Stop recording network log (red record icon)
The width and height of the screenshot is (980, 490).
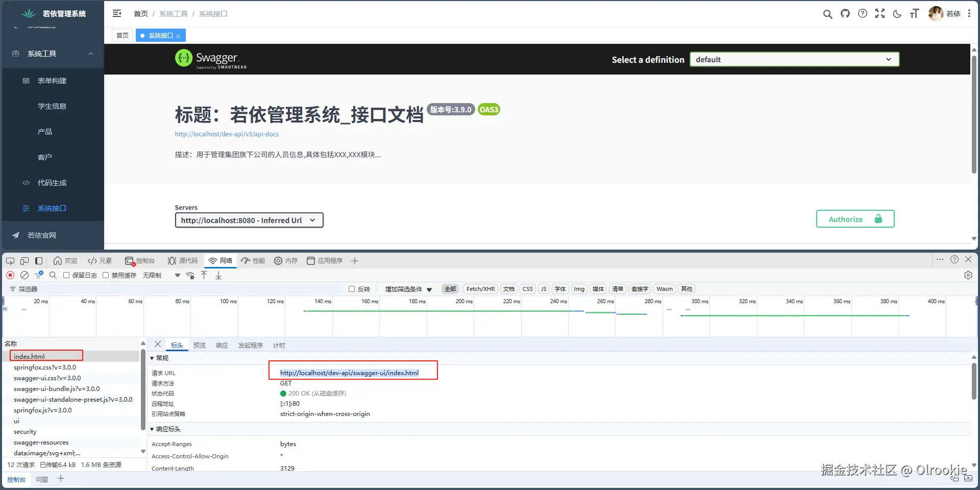(x=10, y=275)
